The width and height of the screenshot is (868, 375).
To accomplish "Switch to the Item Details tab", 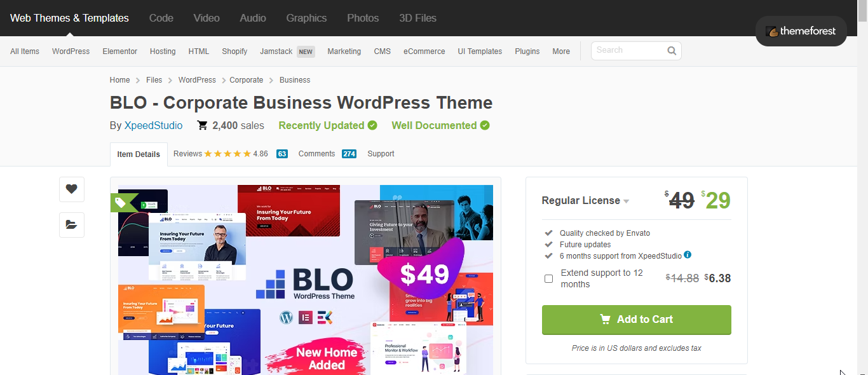I will coord(139,154).
